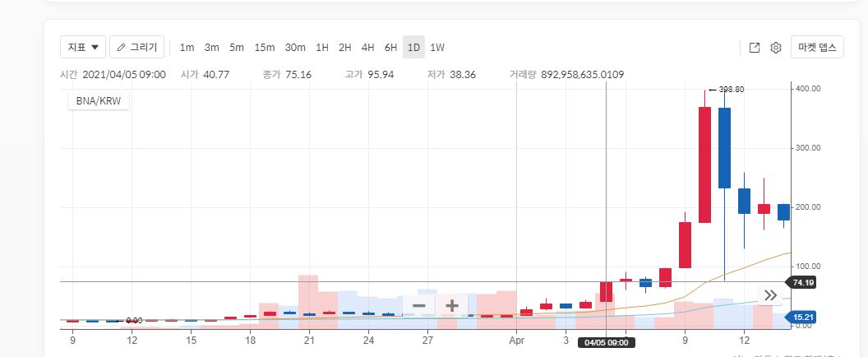Image resolution: width=868 pixels, height=357 pixels.
Task: Click the 200.00 price axis label
Action: (x=807, y=207)
